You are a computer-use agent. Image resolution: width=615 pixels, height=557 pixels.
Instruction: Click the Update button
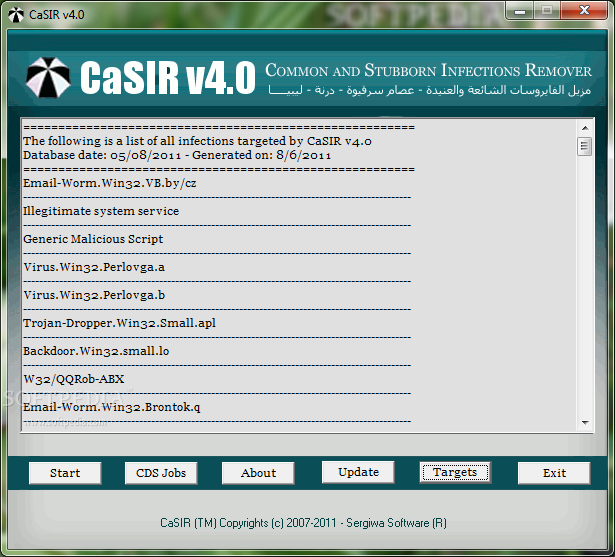tap(358, 472)
